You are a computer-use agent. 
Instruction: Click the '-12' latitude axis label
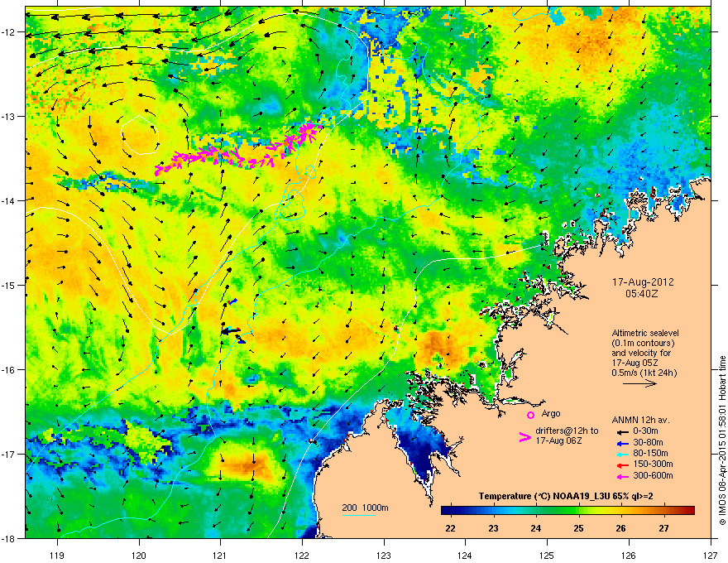point(8,32)
